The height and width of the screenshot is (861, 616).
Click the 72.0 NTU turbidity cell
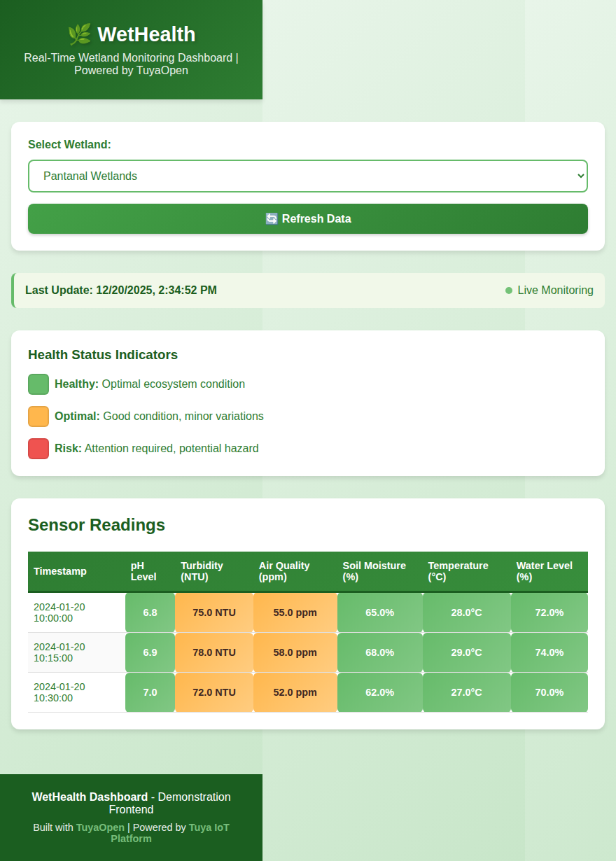point(214,692)
